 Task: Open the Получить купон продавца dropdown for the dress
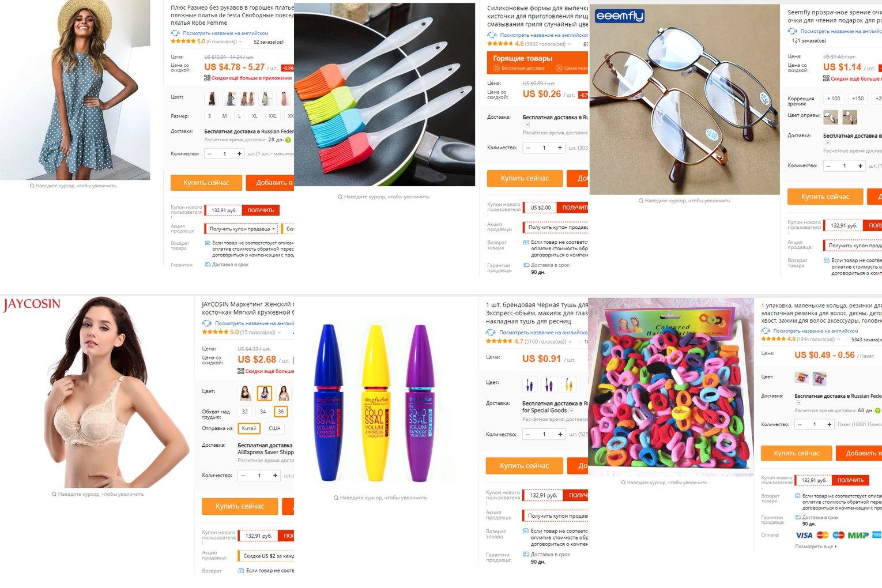pyautogui.click(x=241, y=229)
